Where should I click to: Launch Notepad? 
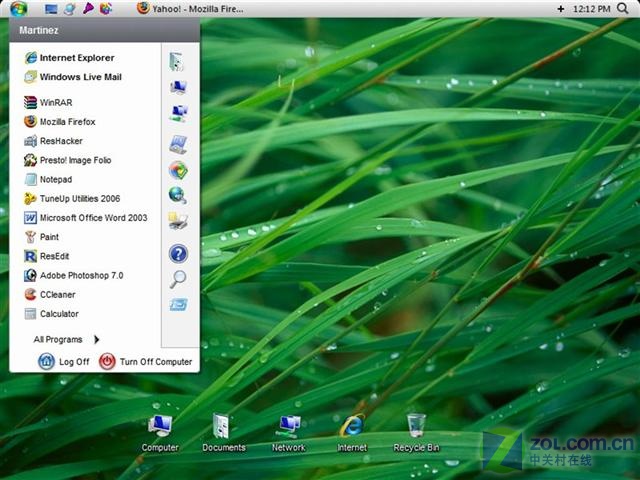(x=48, y=179)
